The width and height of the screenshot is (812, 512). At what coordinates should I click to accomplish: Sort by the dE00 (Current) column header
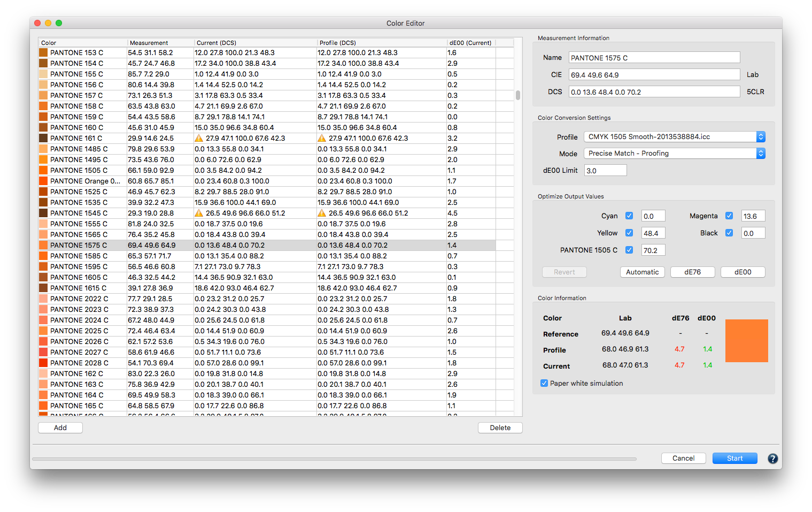pos(471,43)
